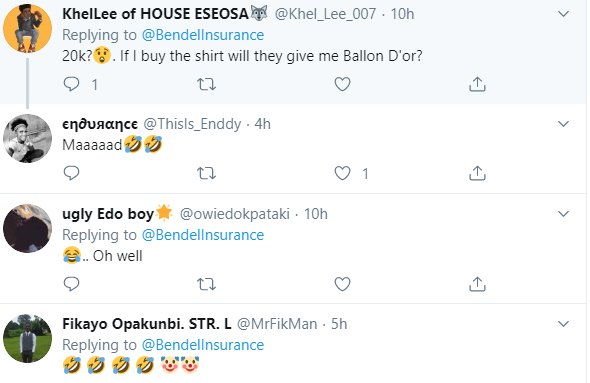Viewport: 590px width, 383px height.
Task: Like the Oh well tweet
Action: pos(342,284)
